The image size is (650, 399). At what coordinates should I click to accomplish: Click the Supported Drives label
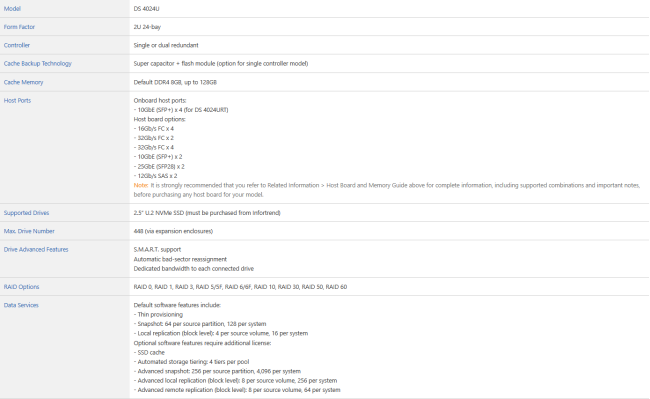click(26, 213)
